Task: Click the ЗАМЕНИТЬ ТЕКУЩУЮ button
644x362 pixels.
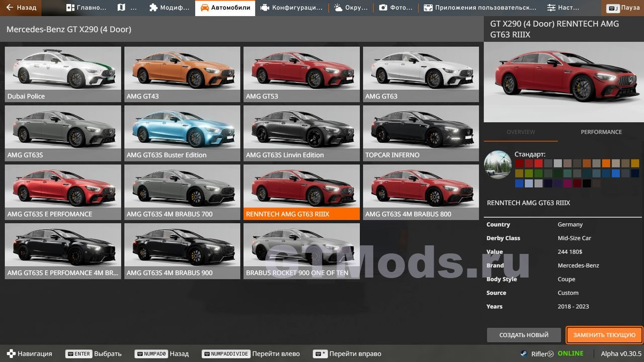Action: click(604, 335)
